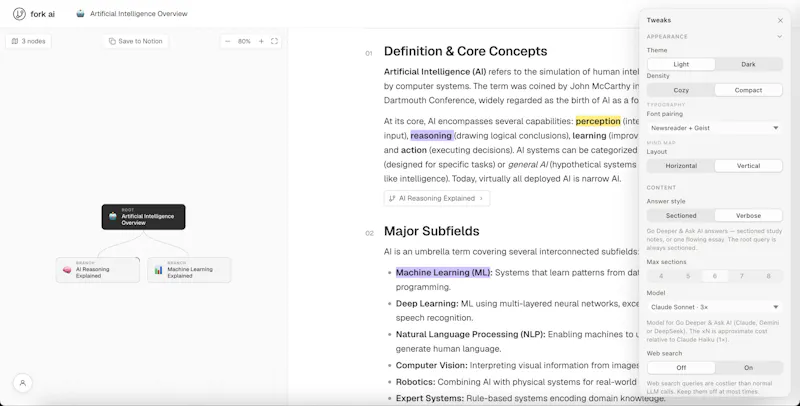Click the highlighted word perception

pyautogui.click(x=598, y=121)
